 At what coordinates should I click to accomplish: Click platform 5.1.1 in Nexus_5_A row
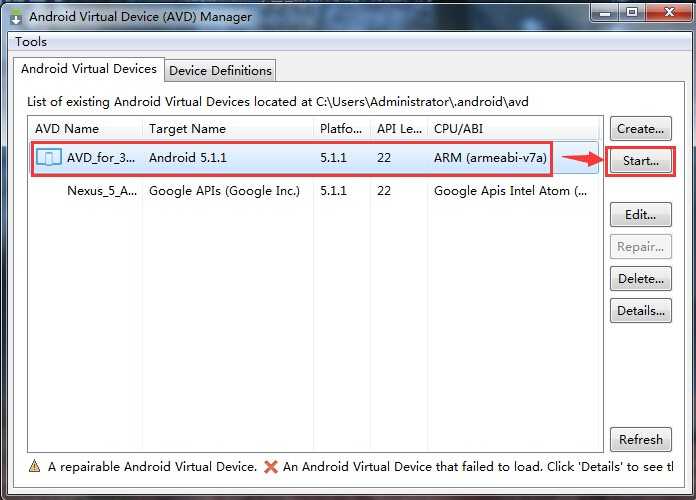[x=333, y=191]
